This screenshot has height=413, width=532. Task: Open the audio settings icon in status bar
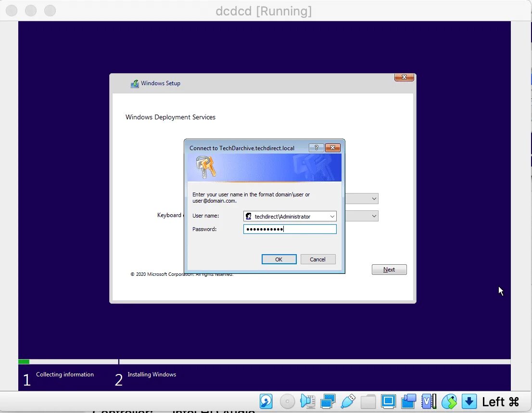(x=307, y=401)
